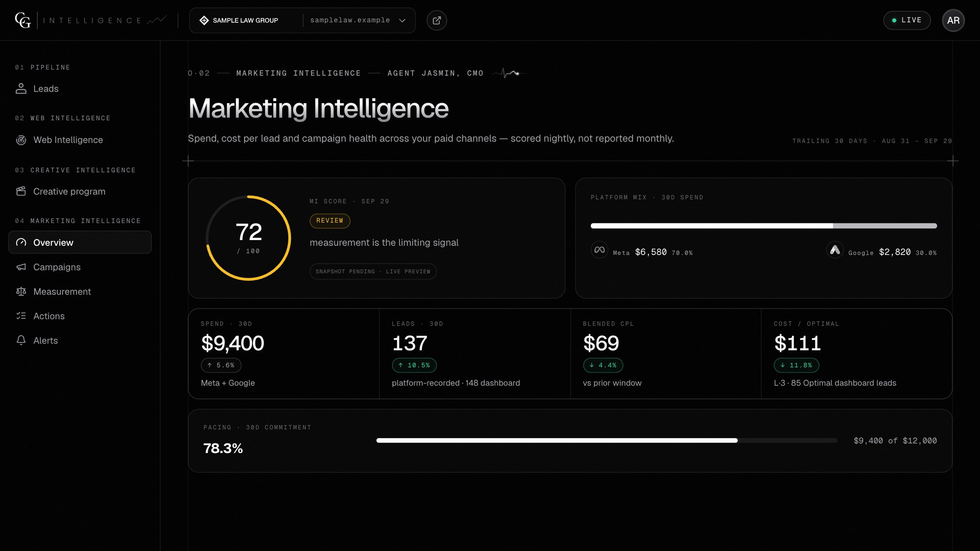Image resolution: width=980 pixels, height=551 pixels.
Task: Expand the samplelaw.example domain dropdown chevron
Action: pyautogui.click(x=402, y=21)
